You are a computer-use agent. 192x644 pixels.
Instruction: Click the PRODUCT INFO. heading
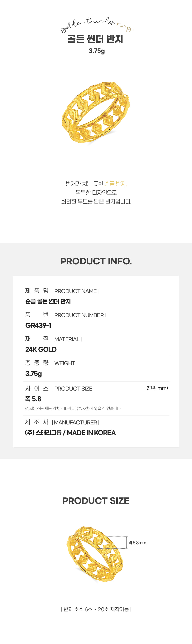pos(96,261)
